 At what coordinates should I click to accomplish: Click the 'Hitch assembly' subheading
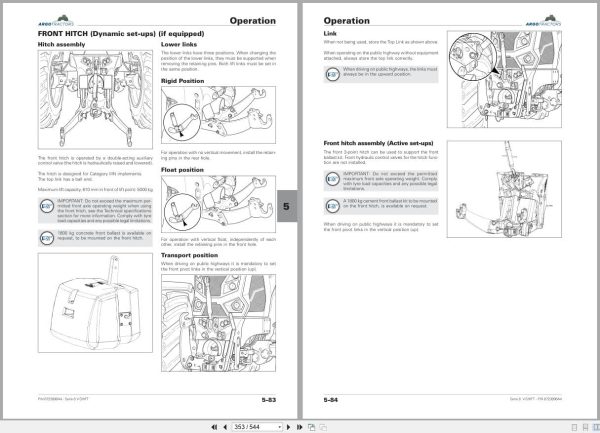click(61, 44)
